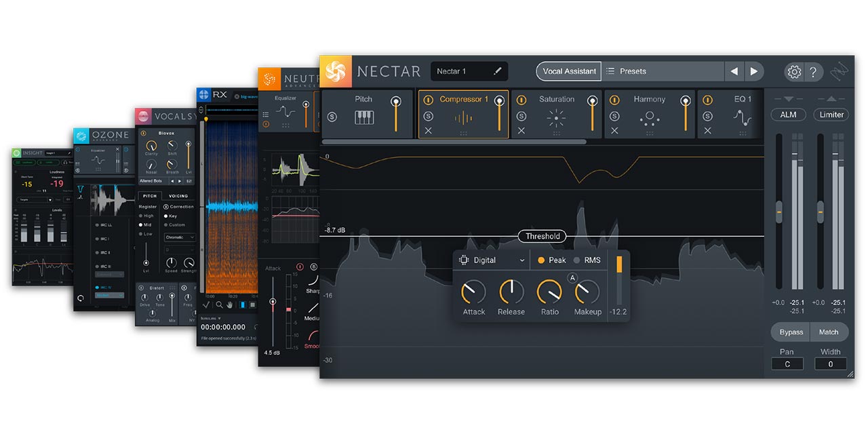The height and width of the screenshot is (434, 868).
Task: Go to previous preset with left arrow in Nectar
Action: pyautogui.click(x=734, y=71)
